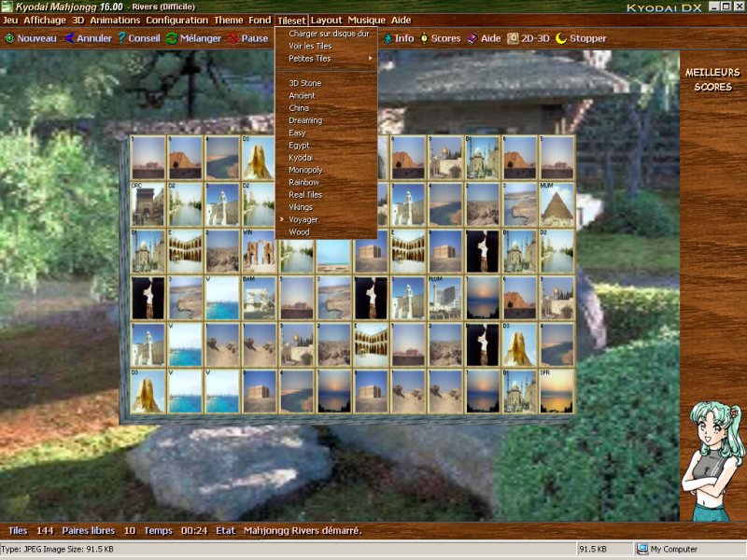Click the Conseil hint question mark icon
Image resolution: width=747 pixels, height=560 pixels.
pos(122,38)
